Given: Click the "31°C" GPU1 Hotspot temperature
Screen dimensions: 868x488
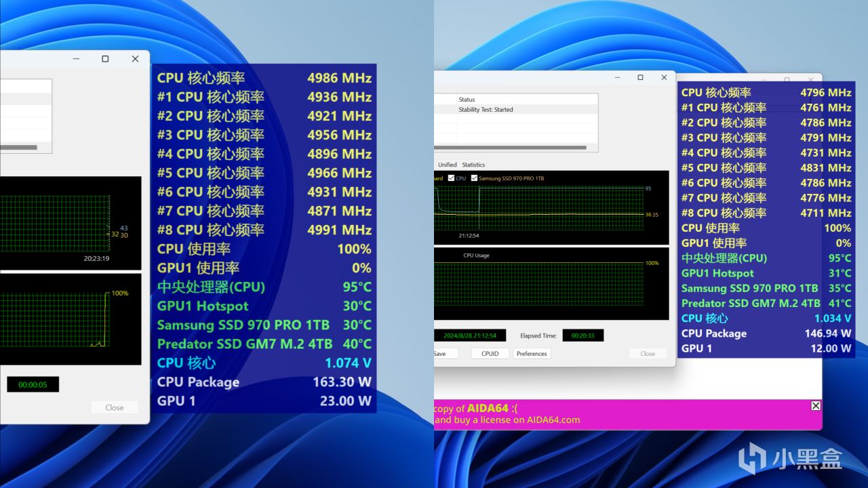Looking at the screenshot, I should (840, 273).
